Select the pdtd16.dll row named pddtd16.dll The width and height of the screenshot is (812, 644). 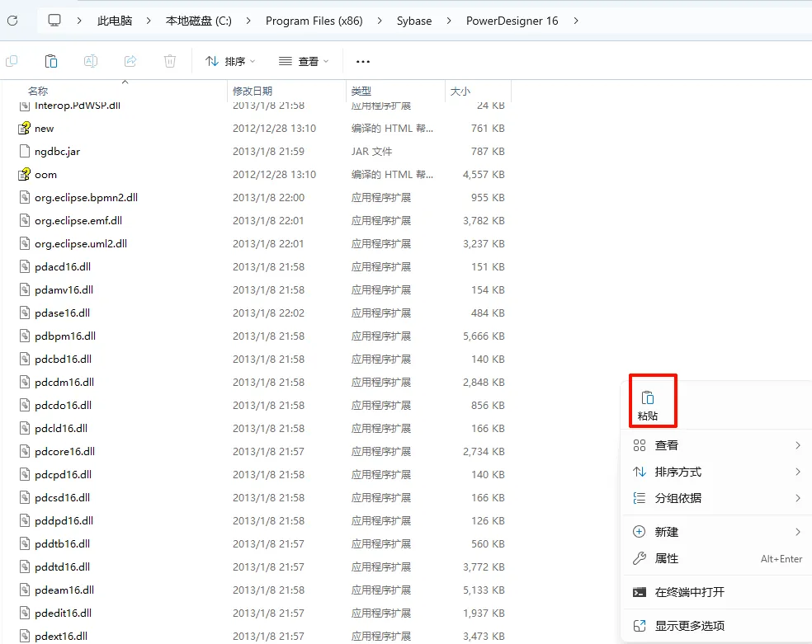[x=262, y=567]
